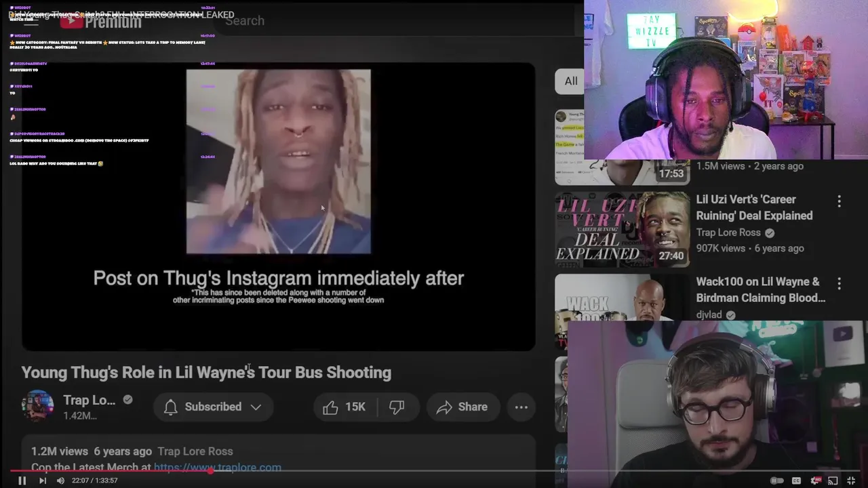
Task: Open the three-dot more actions button
Action: 521,407
